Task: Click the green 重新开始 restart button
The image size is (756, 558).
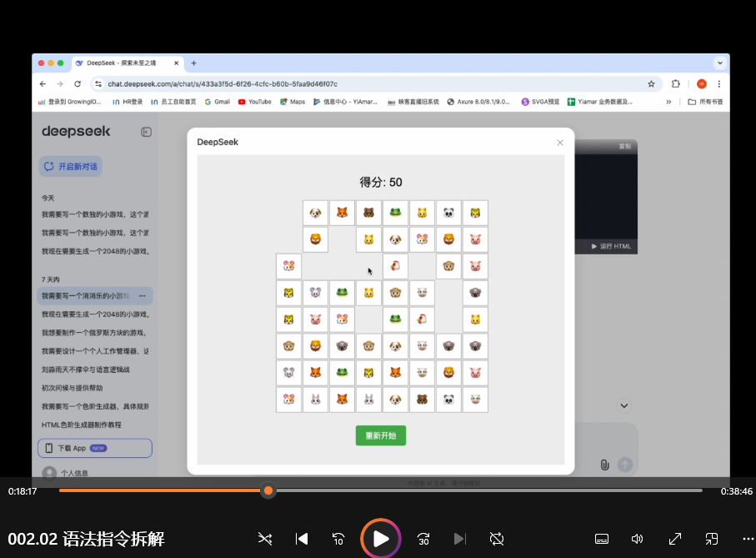Action: point(380,435)
